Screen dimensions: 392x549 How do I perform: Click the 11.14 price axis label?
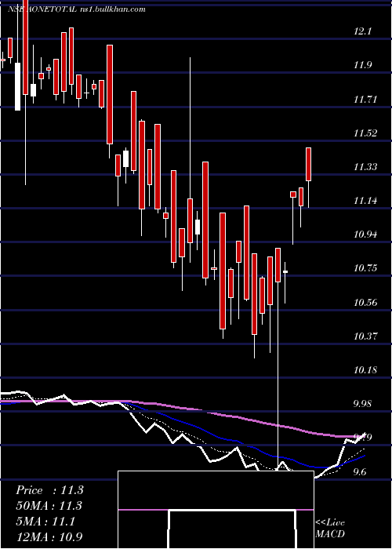pyautogui.click(x=365, y=201)
